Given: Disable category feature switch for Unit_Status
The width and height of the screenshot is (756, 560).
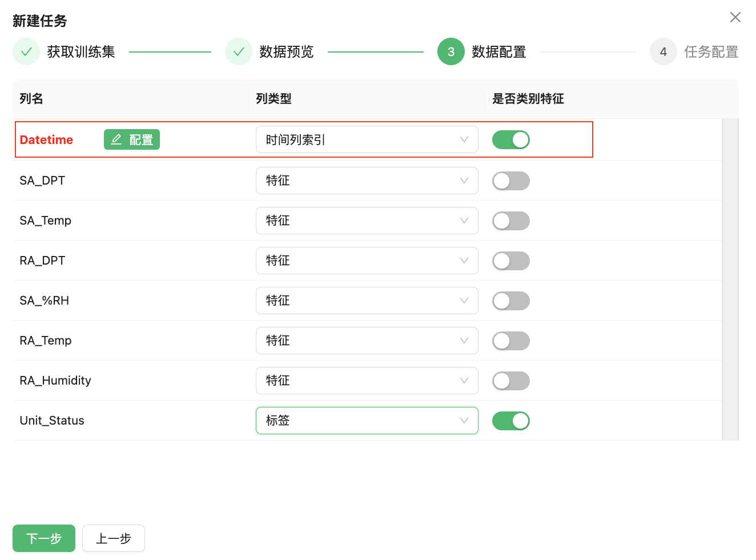Looking at the screenshot, I should click(x=511, y=421).
